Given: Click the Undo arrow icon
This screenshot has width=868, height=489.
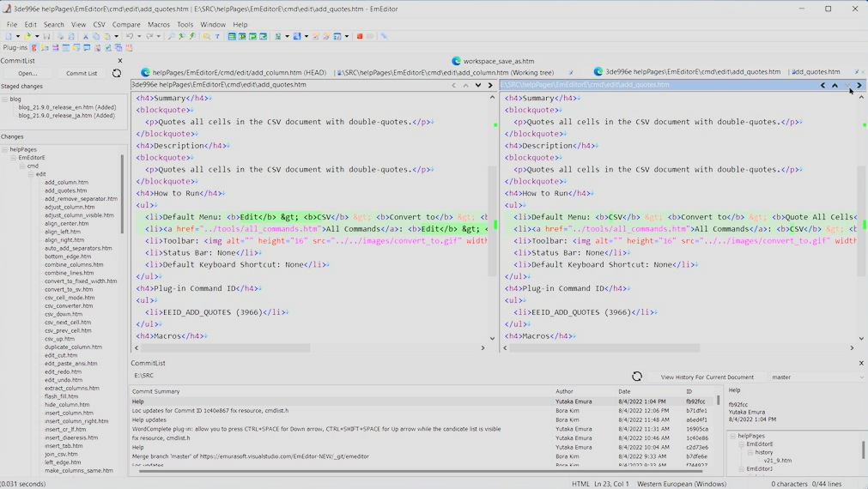Looking at the screenshot, I should coord(130,36).
